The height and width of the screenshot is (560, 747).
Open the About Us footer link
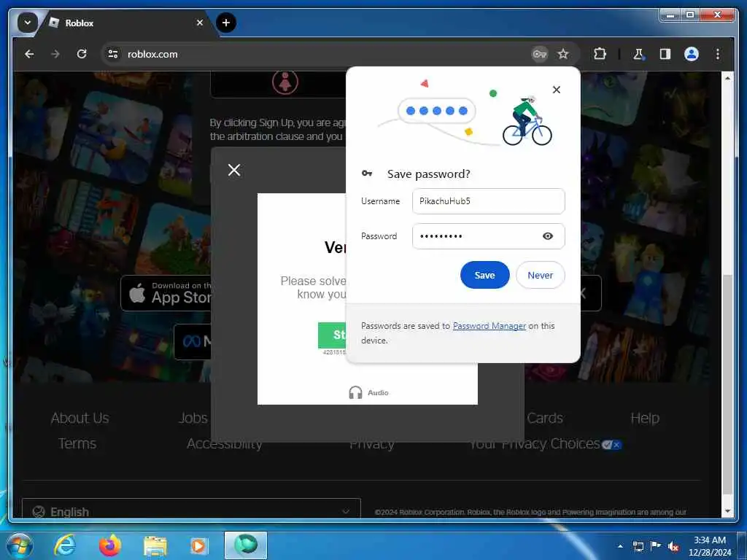(x=80, y=418)
